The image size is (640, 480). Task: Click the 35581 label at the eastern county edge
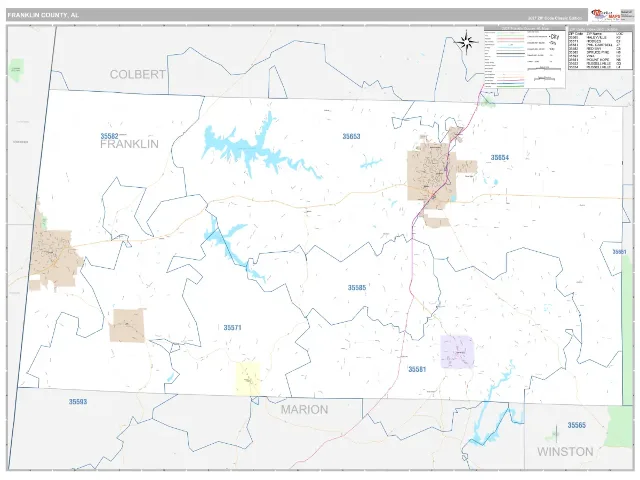coord(619,252)
